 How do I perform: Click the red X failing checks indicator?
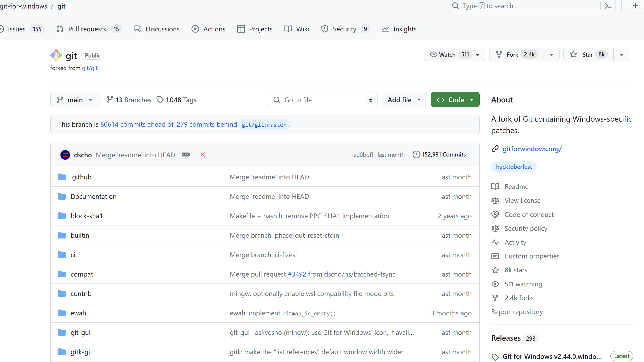point(202,155)
